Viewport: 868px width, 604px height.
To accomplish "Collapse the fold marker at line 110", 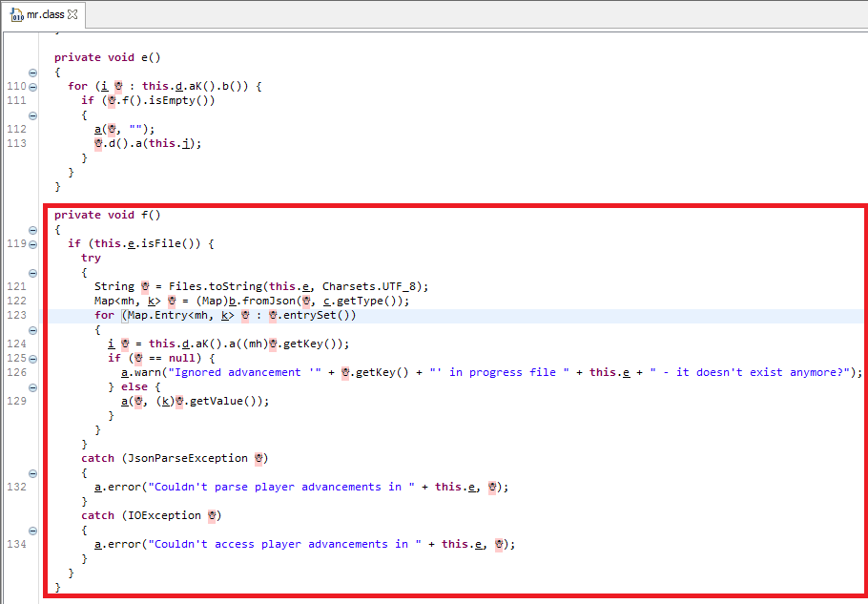I will click(32, 87).
